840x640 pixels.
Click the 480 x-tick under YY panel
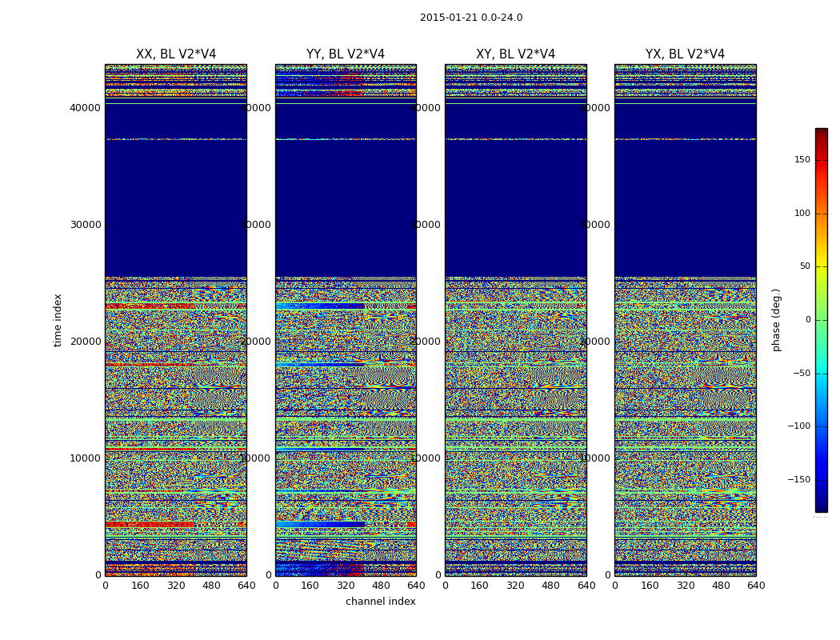[381, 586]
